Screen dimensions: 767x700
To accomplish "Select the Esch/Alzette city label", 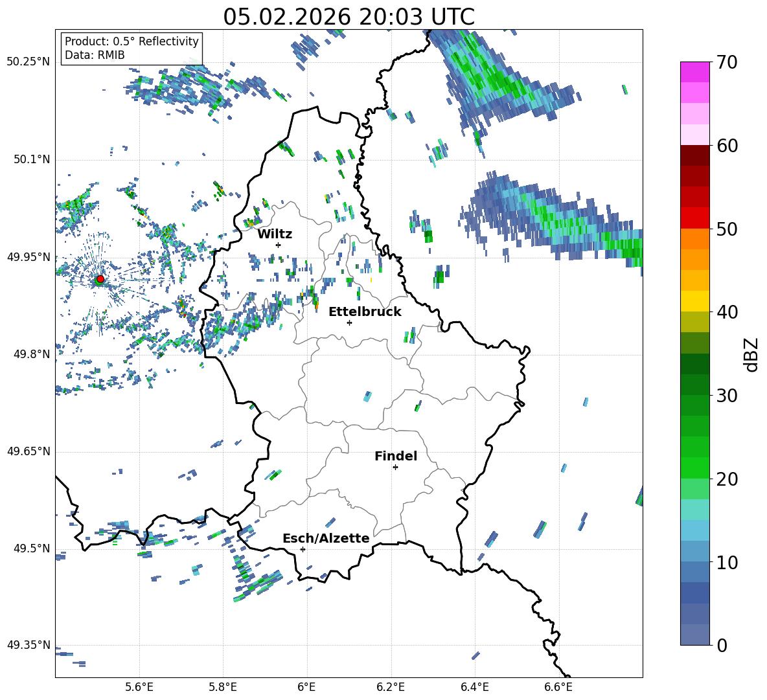I will 326,538.
